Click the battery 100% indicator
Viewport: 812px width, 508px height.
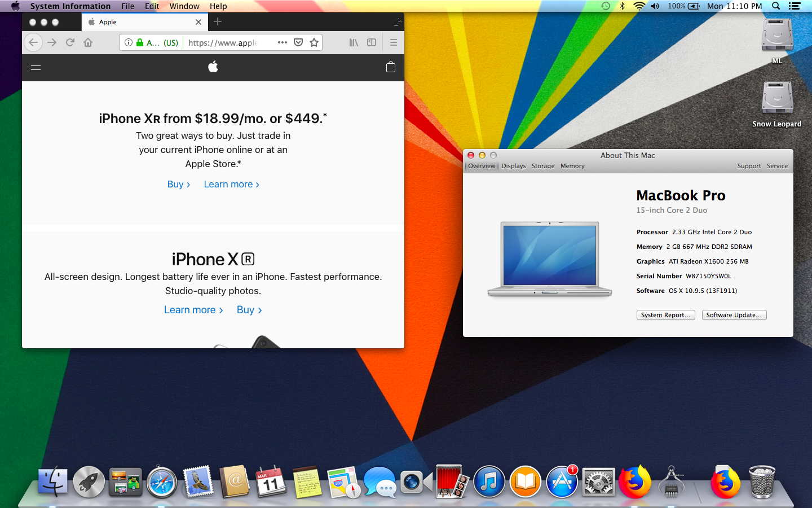pos(684,6)
